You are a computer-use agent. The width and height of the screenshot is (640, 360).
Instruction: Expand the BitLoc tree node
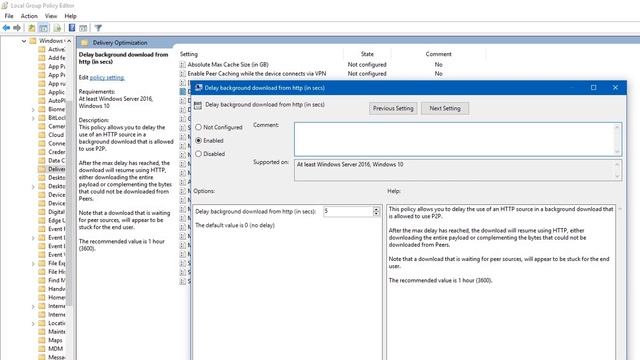33,118
